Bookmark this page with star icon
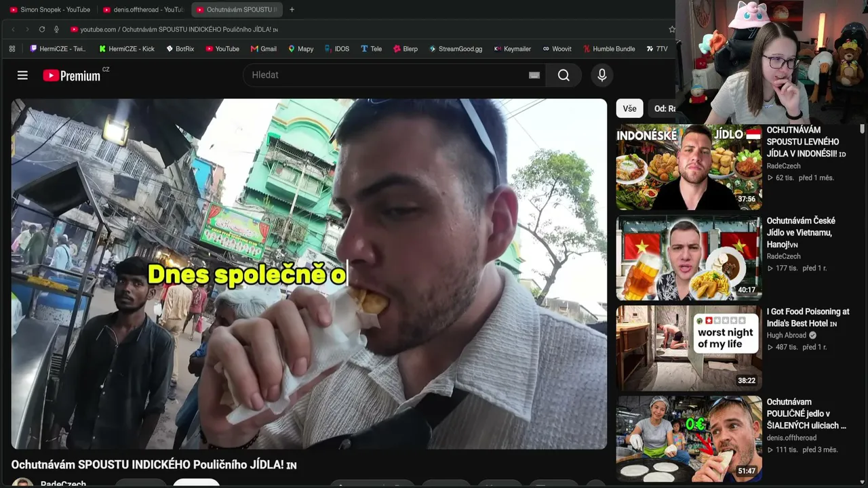Screen dimensions: 868x488 coord(671,29)
